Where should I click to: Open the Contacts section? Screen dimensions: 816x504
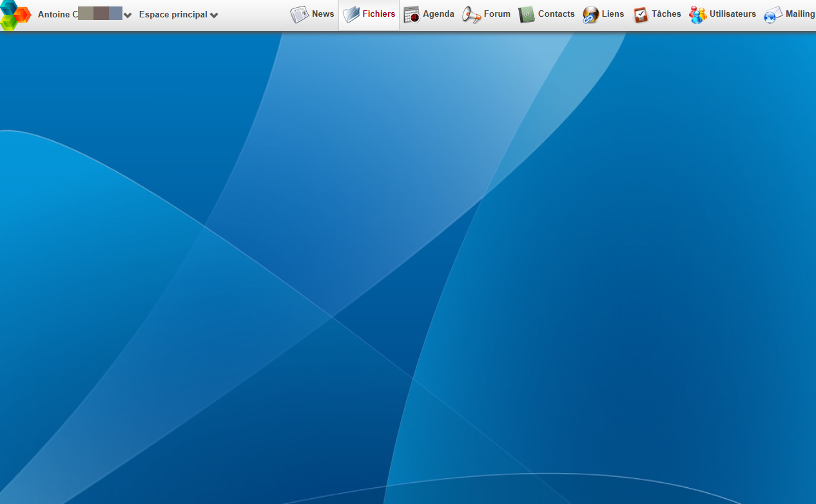(556, 14)
